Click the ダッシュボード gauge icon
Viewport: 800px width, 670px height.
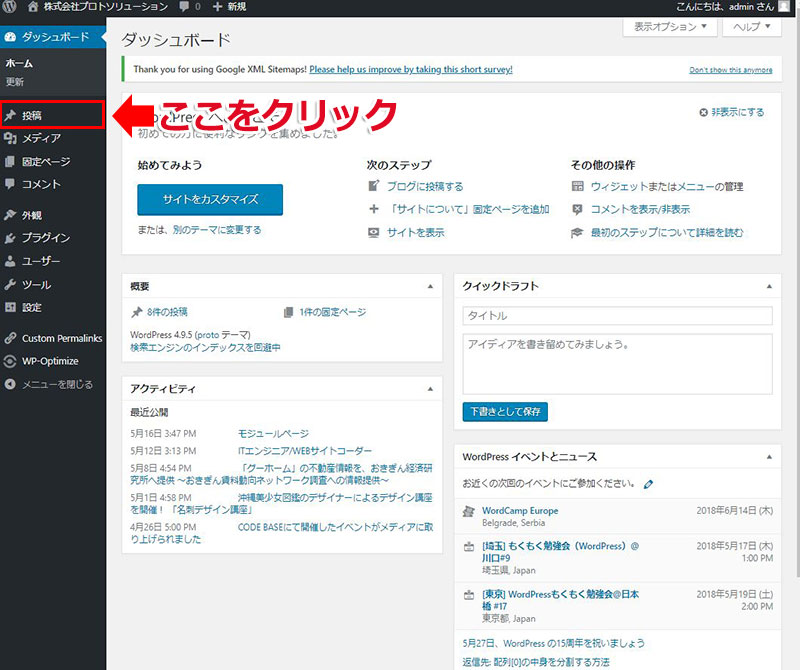(x=10, y=37)
